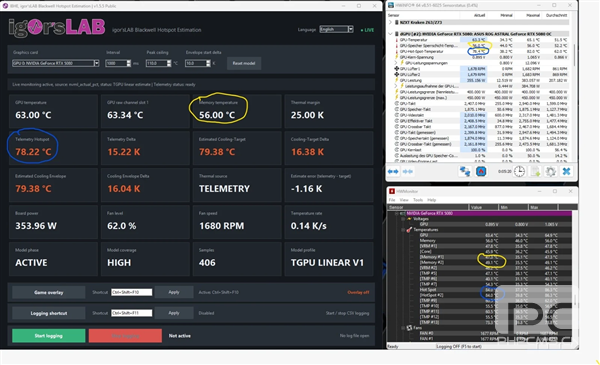
Task: Click the green Start logging button
Action: coord(49,336)
